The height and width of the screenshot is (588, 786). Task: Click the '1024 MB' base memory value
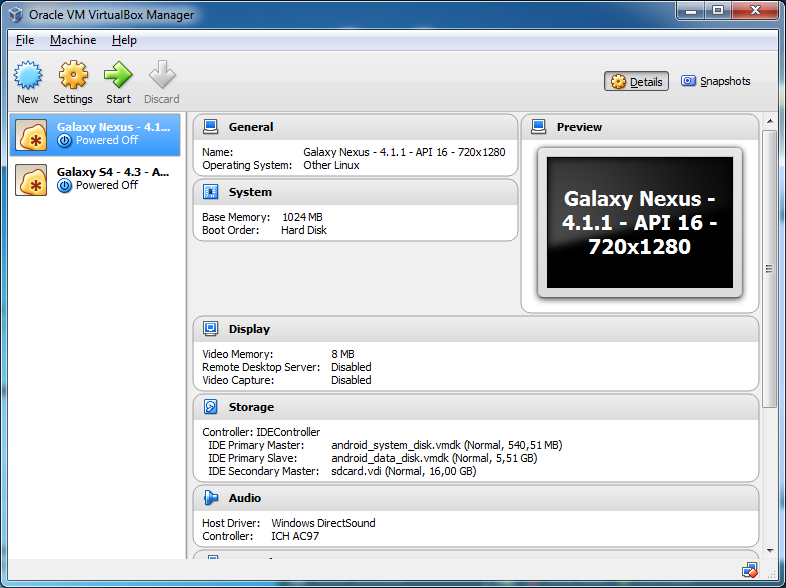(302, 217)
